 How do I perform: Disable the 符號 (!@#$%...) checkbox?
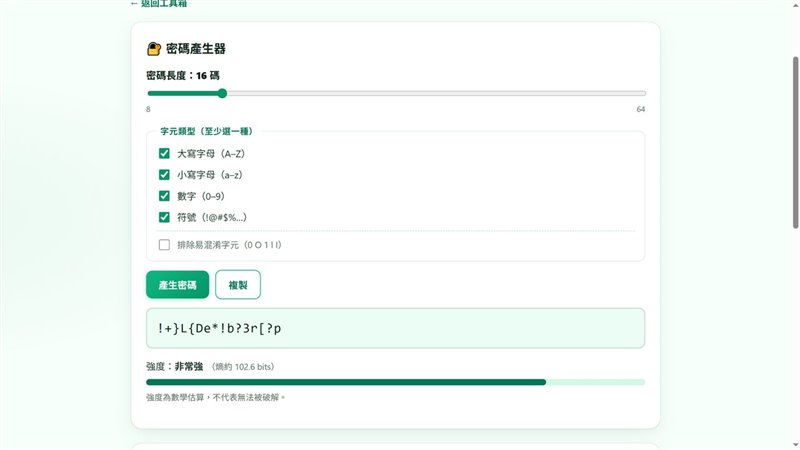164,217
